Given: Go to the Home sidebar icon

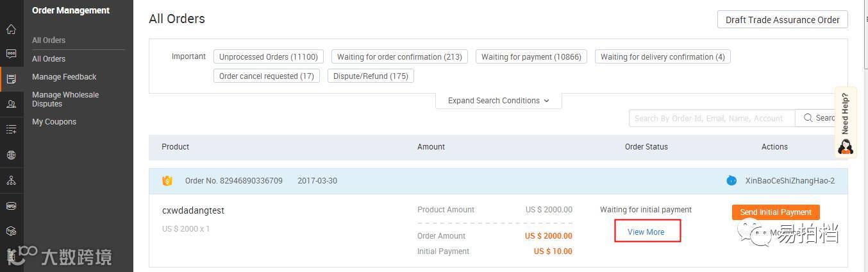Looking at the screenshot, I should (11, 30).
